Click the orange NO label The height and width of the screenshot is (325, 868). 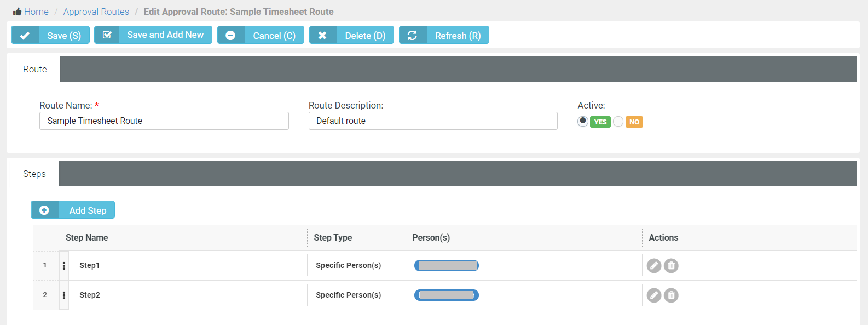634,122
